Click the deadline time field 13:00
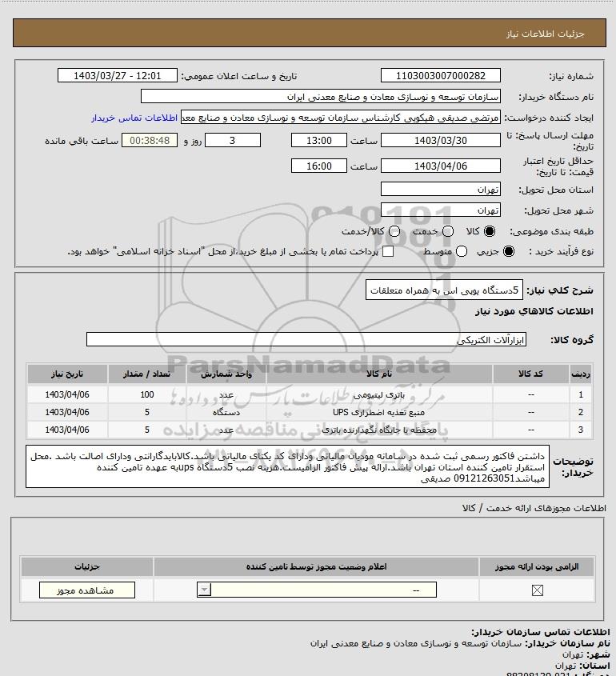This screenshot has height=676, width=616. (319, 141)
